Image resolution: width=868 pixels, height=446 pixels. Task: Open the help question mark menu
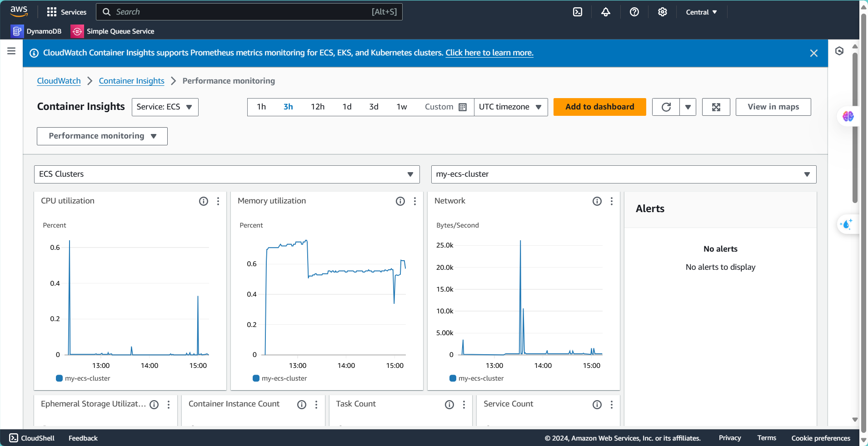[634, 12]
